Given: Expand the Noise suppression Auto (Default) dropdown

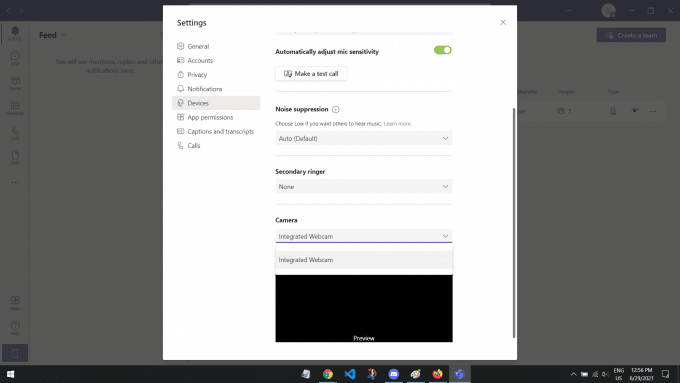Looking at the screenshot, I should pyautogui.click(x=363, y=138).
